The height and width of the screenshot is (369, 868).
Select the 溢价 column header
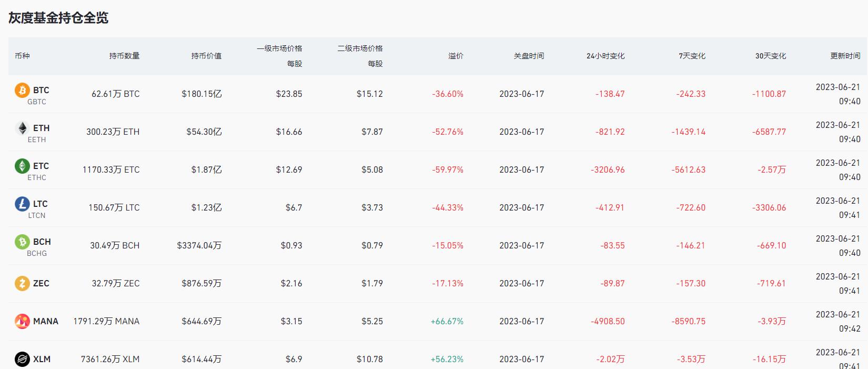pos(456,56)
